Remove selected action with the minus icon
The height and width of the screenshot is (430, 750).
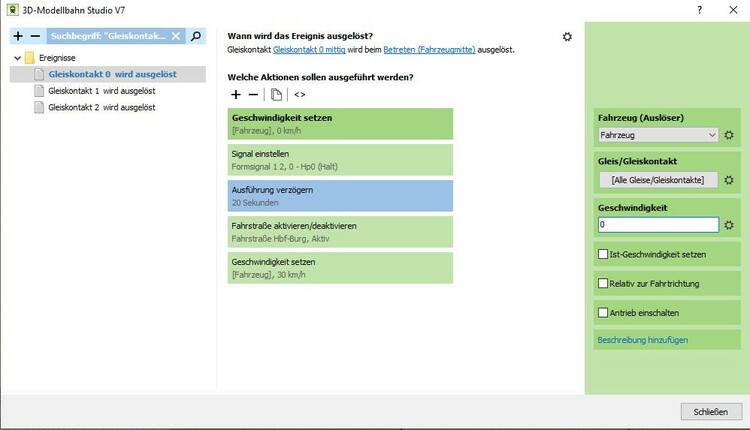[x=253, y=95]
